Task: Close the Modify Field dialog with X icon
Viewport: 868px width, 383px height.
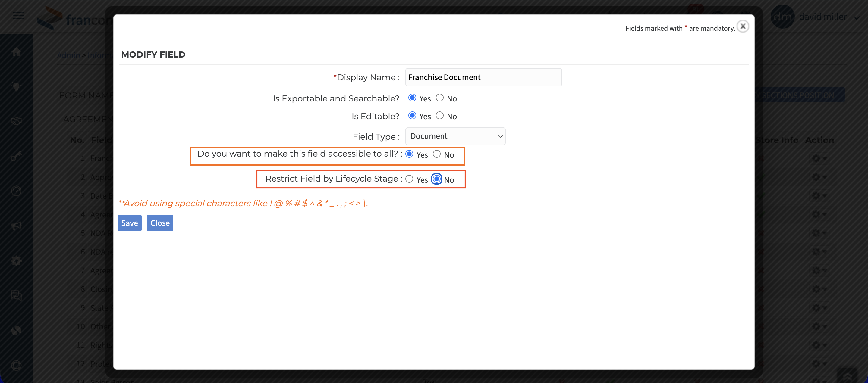Action: pyautogui.click(x=743, y=26)
